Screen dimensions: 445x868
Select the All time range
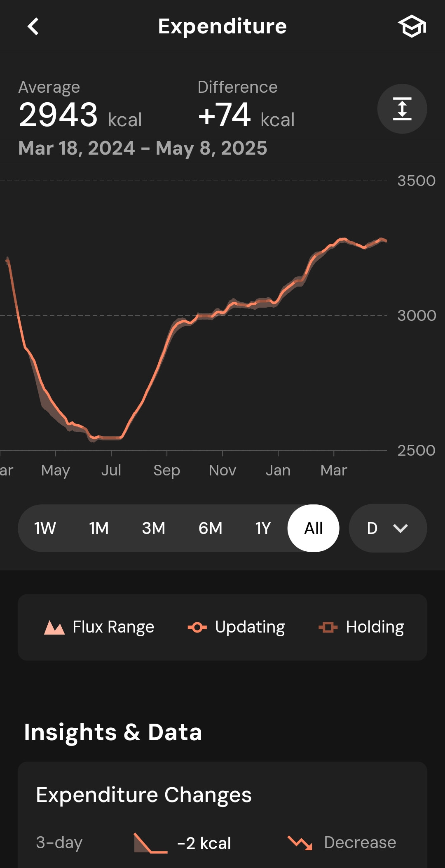click(313, 528)
